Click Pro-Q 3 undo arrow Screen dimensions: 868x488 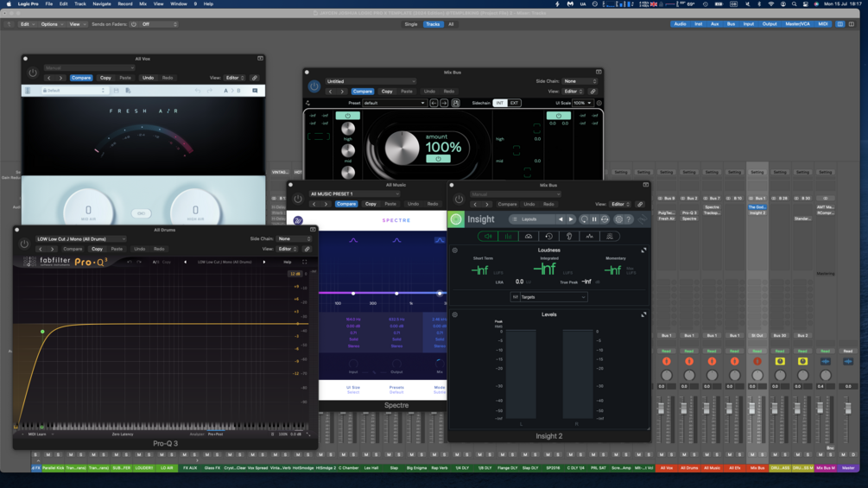coord(130,262)
